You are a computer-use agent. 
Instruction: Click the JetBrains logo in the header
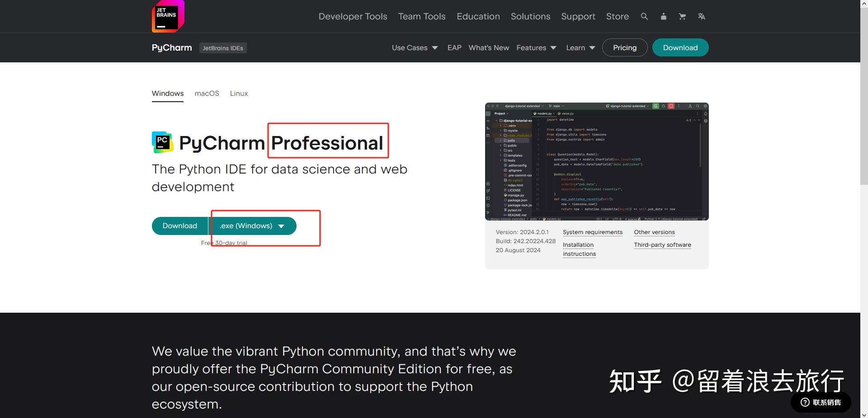coord(167,16)
